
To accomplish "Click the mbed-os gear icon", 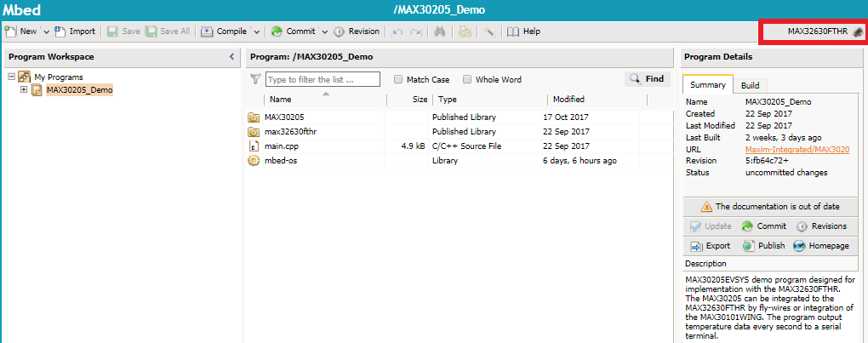I will click(x=254, y=160).
